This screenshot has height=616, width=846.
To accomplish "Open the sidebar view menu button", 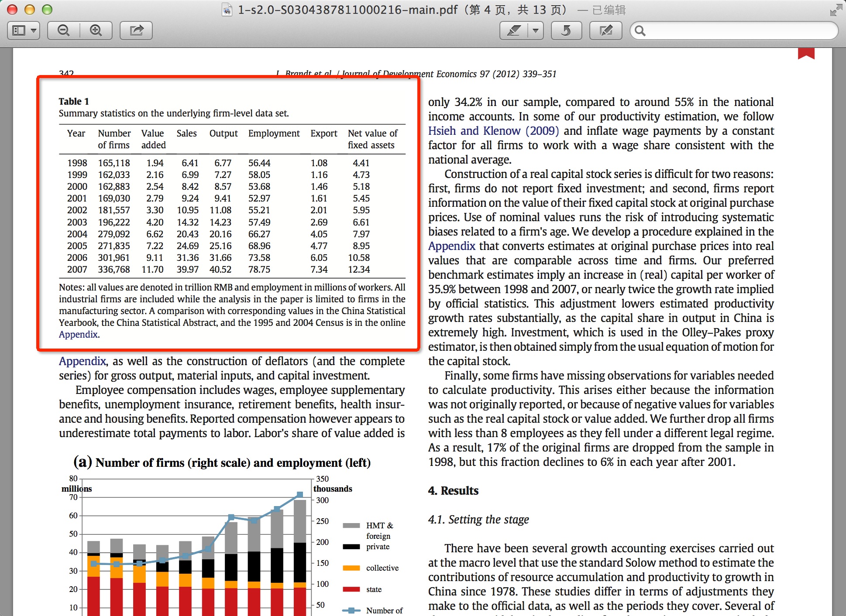I will coord(24,31).
